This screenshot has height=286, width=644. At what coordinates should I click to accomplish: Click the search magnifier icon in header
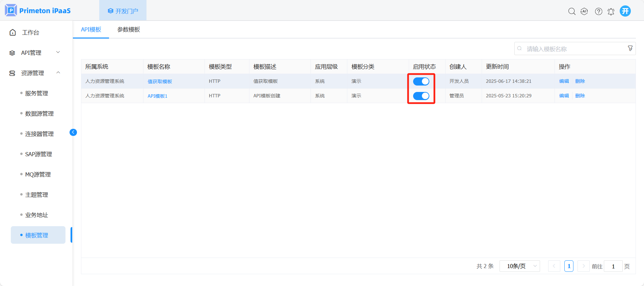571,11
